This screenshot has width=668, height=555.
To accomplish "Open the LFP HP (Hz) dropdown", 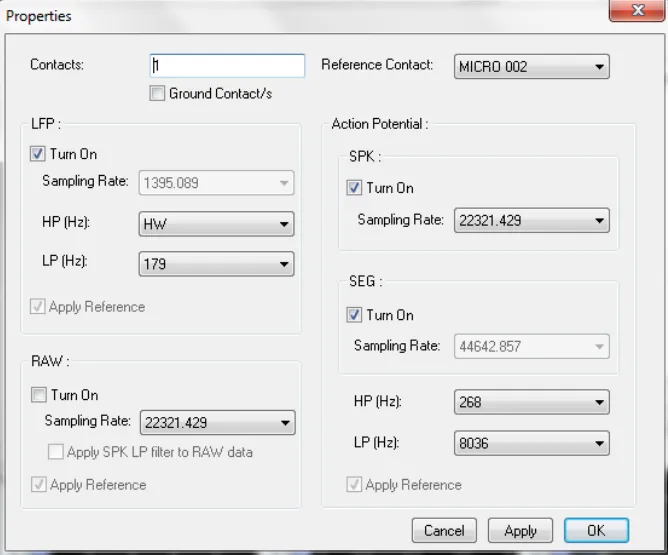I will [x=216, y=224].
